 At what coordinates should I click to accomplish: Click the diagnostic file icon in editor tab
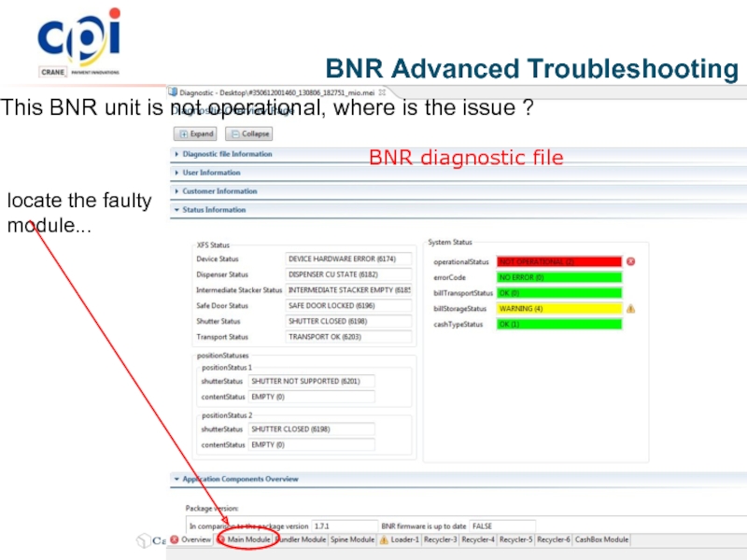tap(173, 91)
